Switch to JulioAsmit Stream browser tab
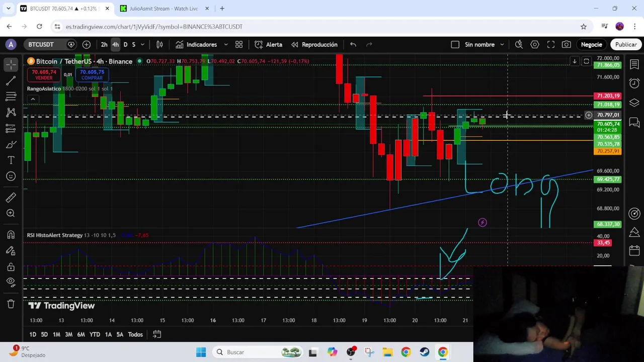This screenshot has width=644, height=362. 164,9
